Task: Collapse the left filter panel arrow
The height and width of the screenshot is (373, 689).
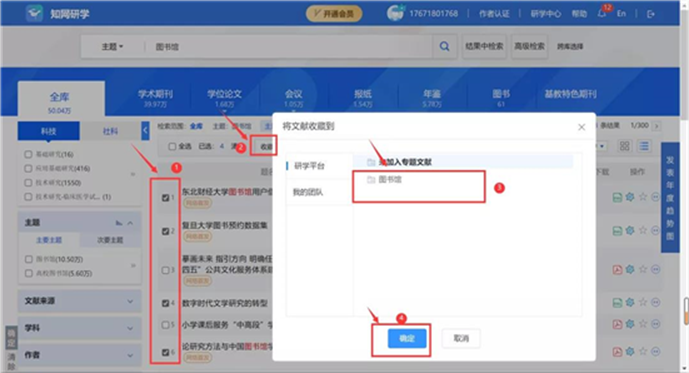Action: 145,130
